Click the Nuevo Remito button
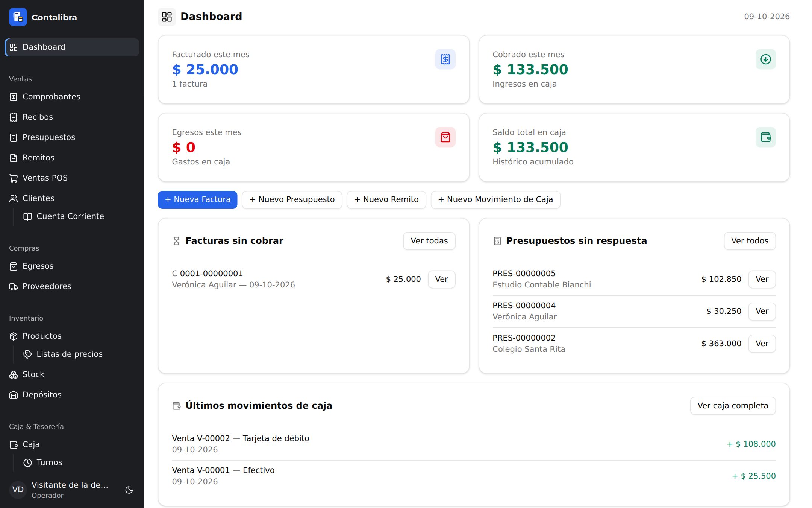812x508 pixels. click(386, 199)
